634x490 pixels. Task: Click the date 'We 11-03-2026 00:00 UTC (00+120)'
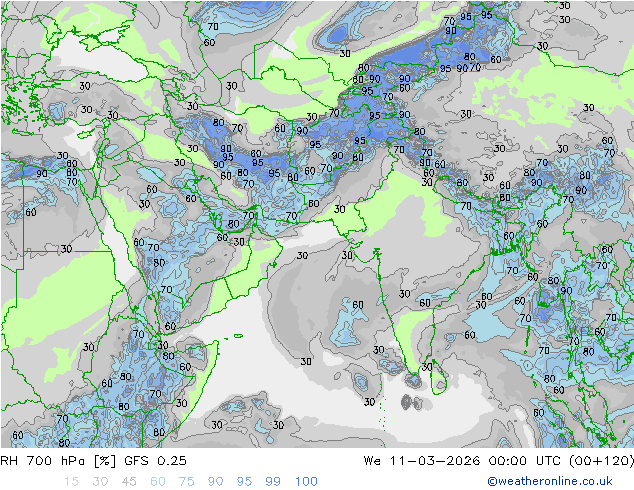click(x=499, y=461)
